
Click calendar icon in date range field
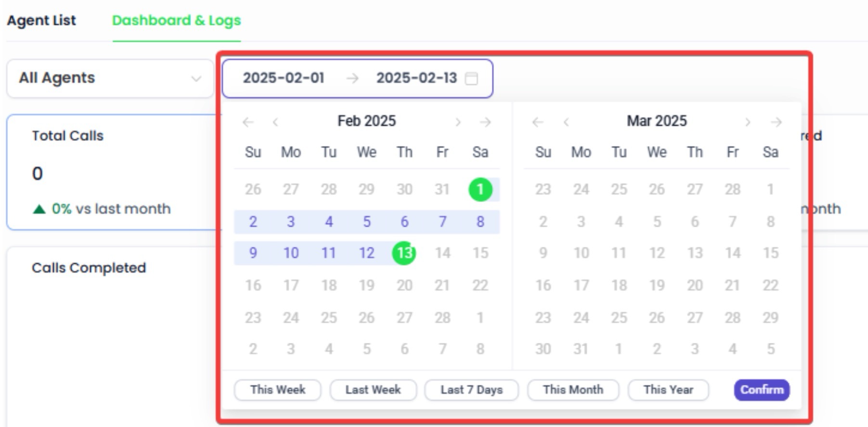[x=471, y=79]
